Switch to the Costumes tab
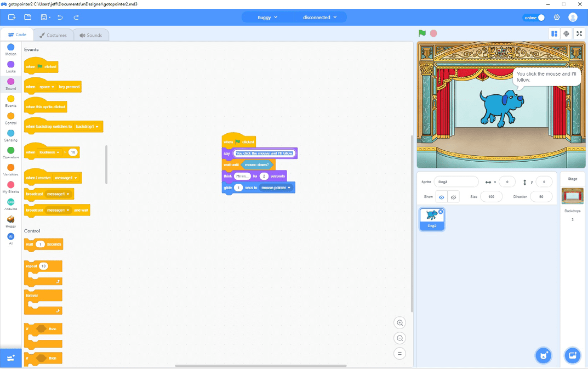This screenshot has width=588, height=369. (53, 35)
